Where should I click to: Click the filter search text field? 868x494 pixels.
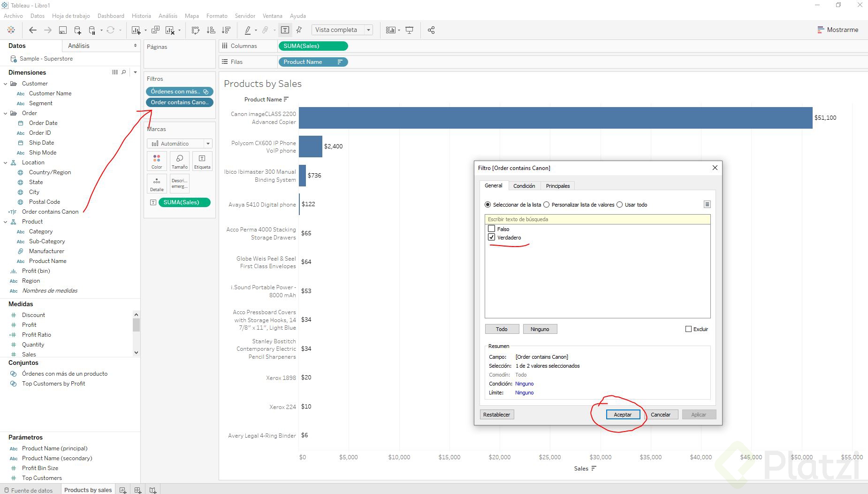point(597,219)
